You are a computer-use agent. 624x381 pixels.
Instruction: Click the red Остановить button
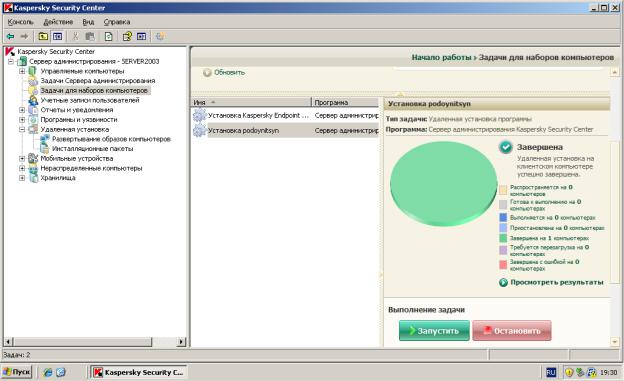(512, 330)
